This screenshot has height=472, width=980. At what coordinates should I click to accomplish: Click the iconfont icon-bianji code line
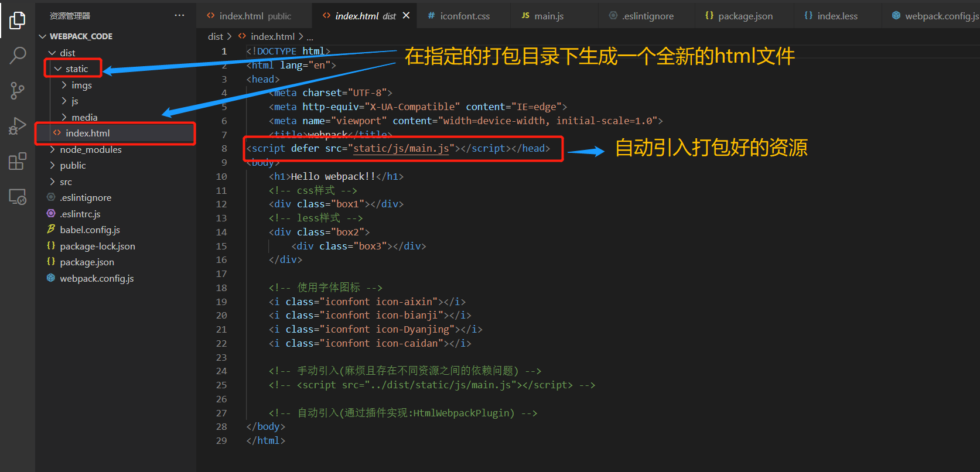coord(370,315)
